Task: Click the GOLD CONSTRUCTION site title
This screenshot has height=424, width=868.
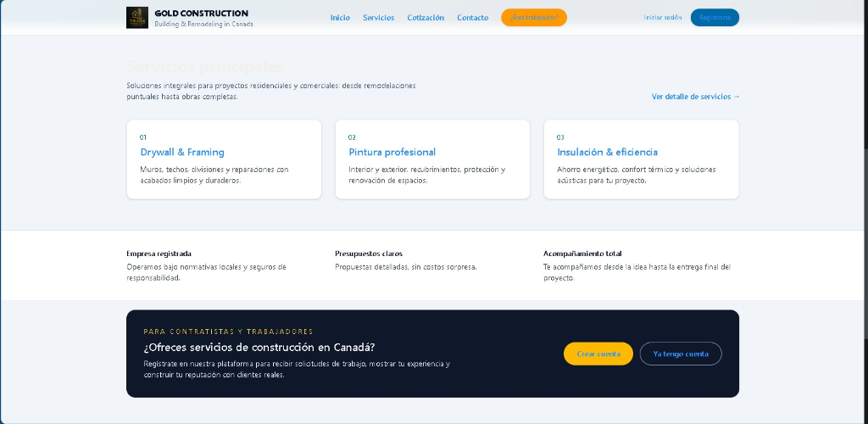Action: tap(202, 14)
